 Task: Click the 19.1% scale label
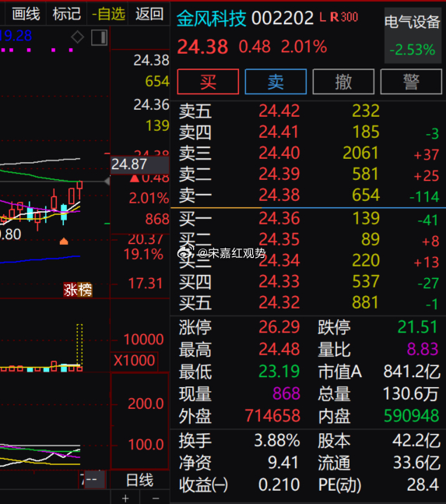144,255
